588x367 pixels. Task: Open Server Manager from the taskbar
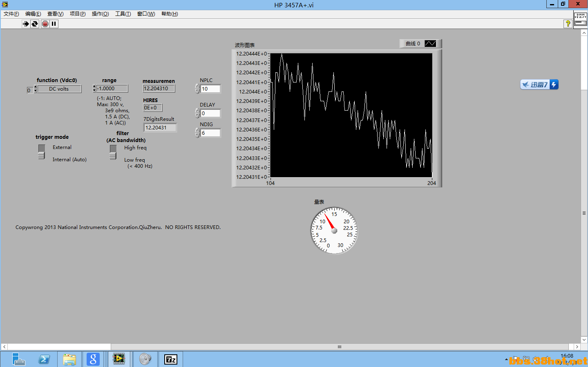pos(18,359)
